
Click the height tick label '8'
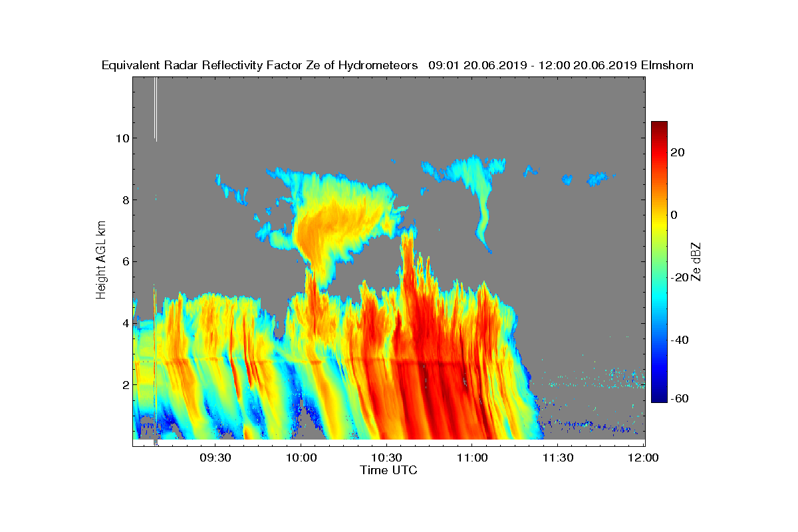(x=125, y=200)
